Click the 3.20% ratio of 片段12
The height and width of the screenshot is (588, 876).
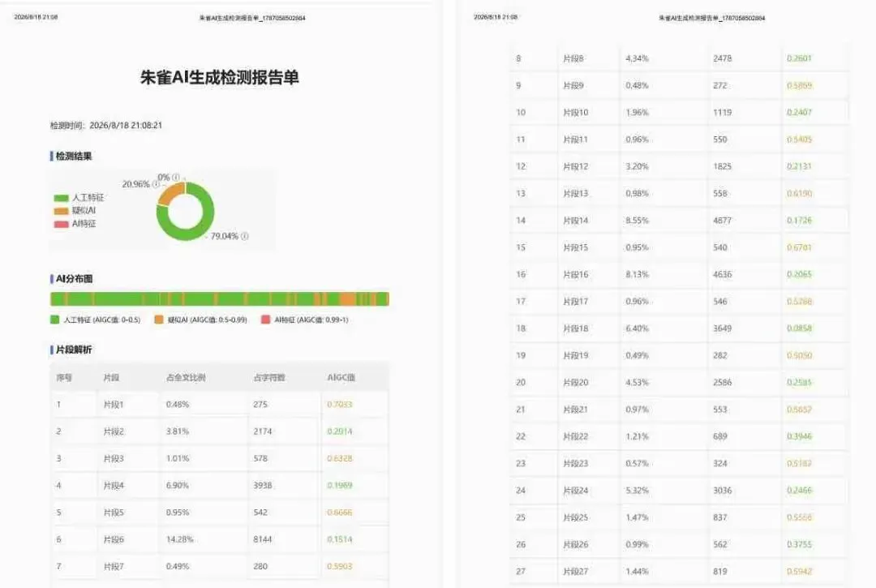coord(637,166)
